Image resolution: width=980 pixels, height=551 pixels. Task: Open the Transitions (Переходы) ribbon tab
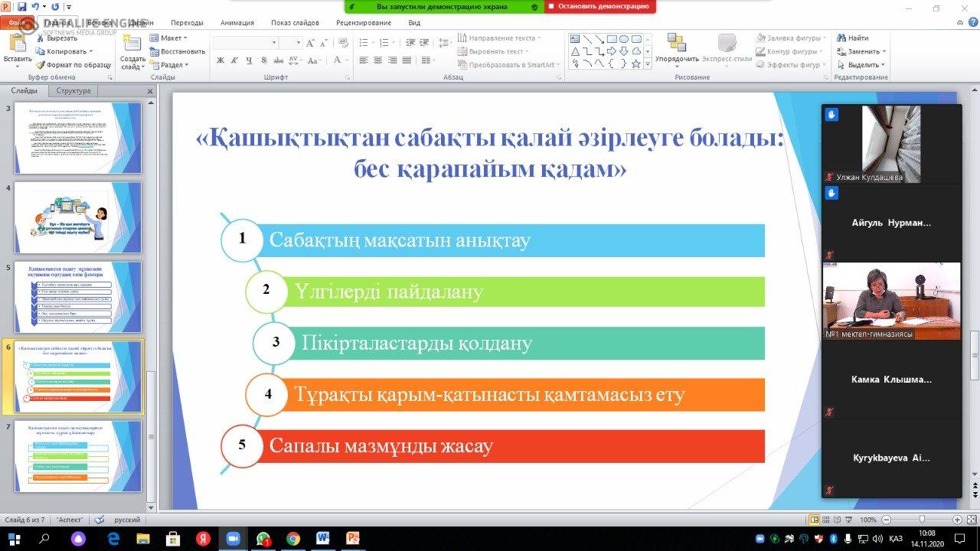[187, 23]
